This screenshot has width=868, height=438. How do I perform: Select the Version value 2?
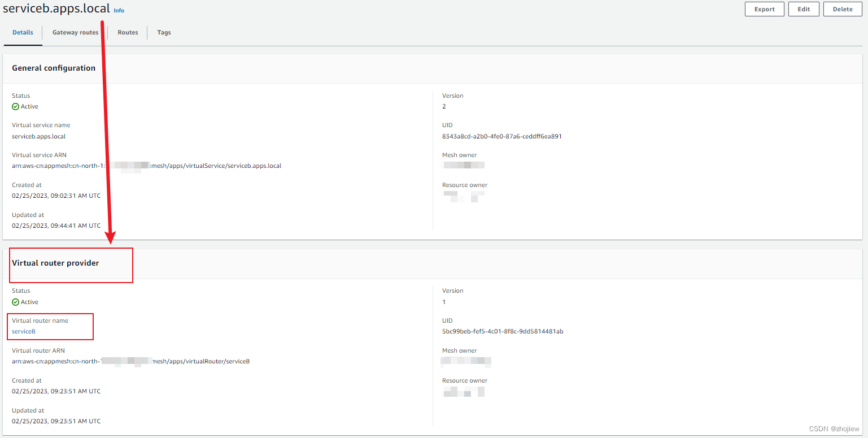(x=444, y=106)
